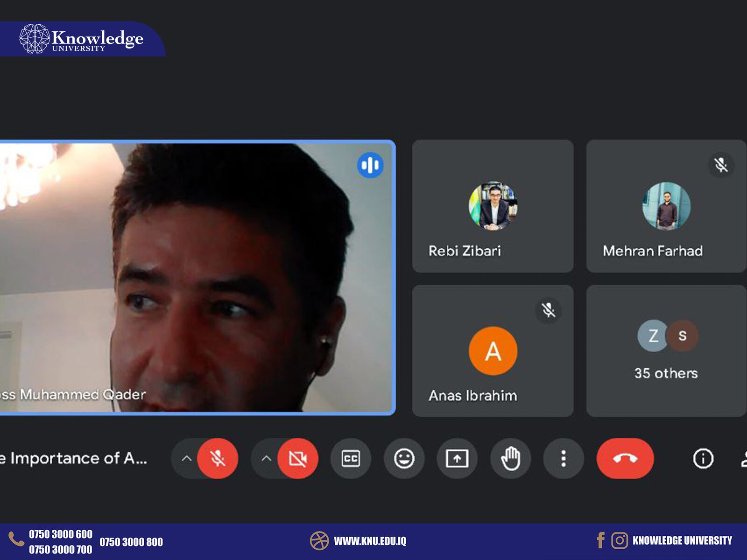
Task: Click phone number 0750 3000 700
Action: (61, 550)
